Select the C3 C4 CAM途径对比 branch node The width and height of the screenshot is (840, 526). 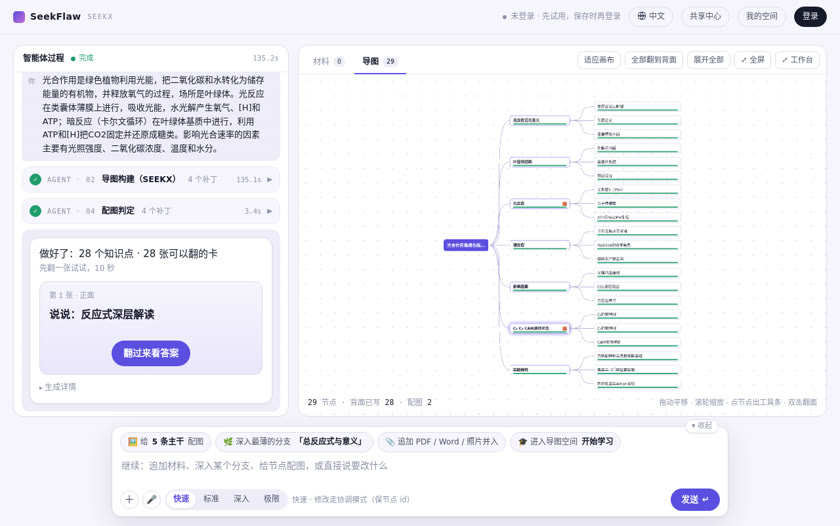[x=539, y=328]
